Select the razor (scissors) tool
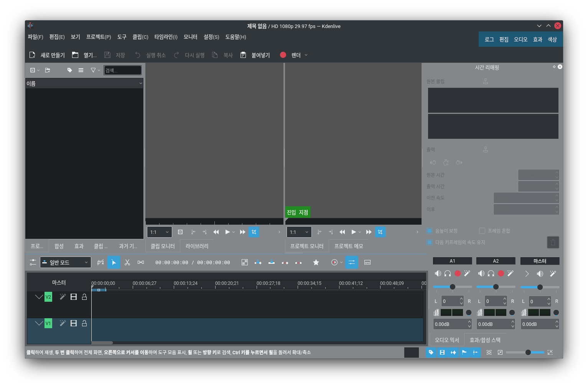The image size is (588, 388). pos(127,262)
